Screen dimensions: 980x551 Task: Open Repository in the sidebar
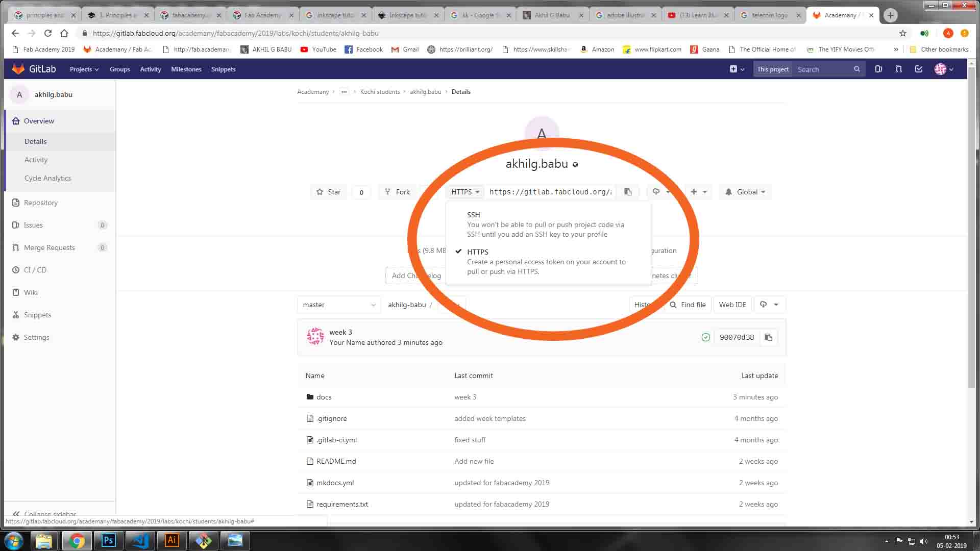pyautogui.click(x=41, y=203)
